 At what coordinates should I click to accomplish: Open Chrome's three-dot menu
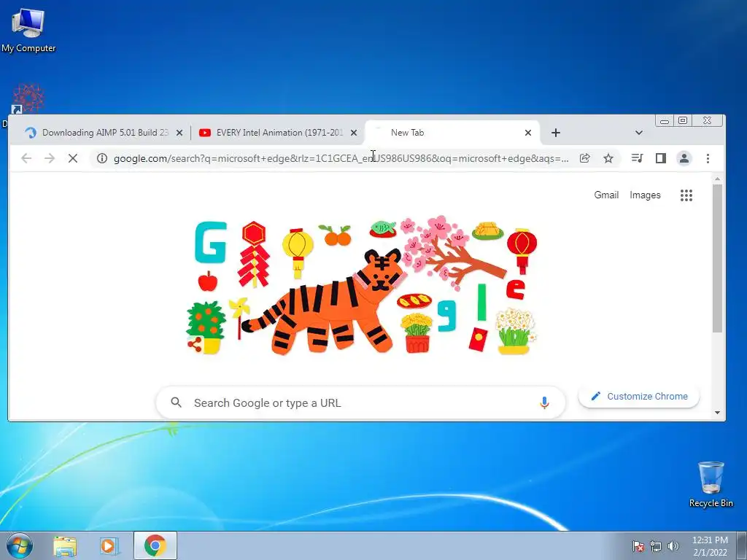point(708,158)
